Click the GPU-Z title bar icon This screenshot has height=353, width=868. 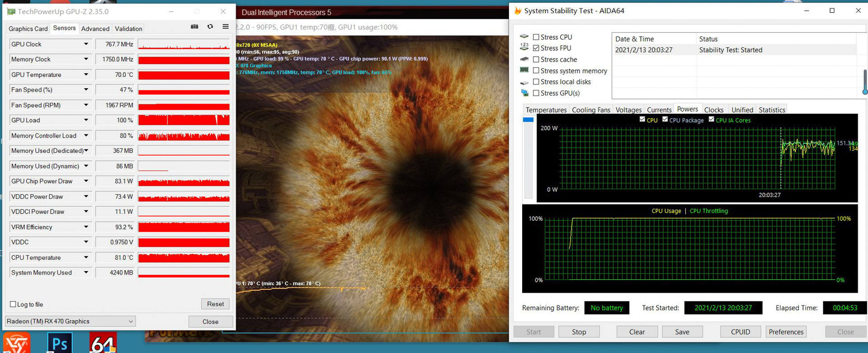point(11,11)
